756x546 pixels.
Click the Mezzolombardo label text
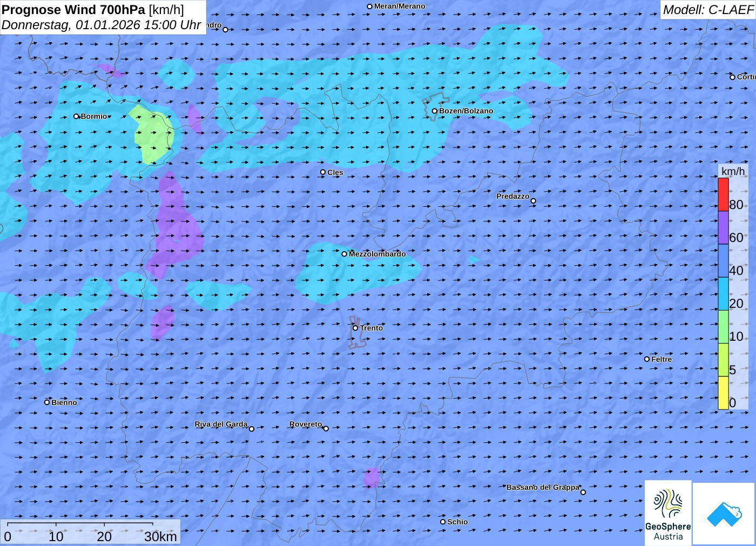(377, 254)
